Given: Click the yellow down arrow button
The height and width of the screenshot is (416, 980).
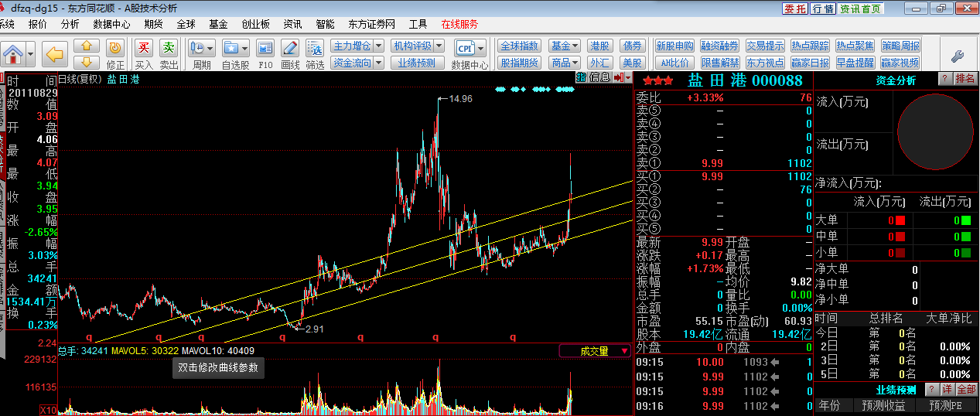Looking at the screenshot, I should click(87, 61).
